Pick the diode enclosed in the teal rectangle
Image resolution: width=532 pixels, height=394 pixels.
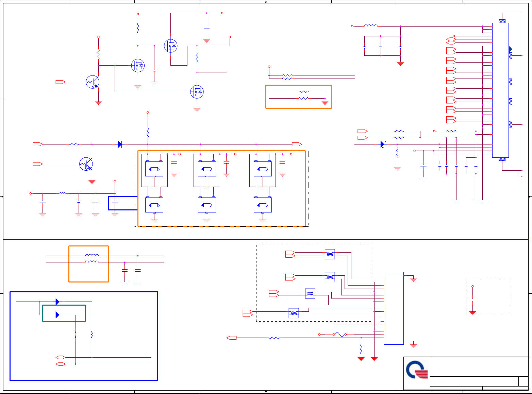pos(57,315)
